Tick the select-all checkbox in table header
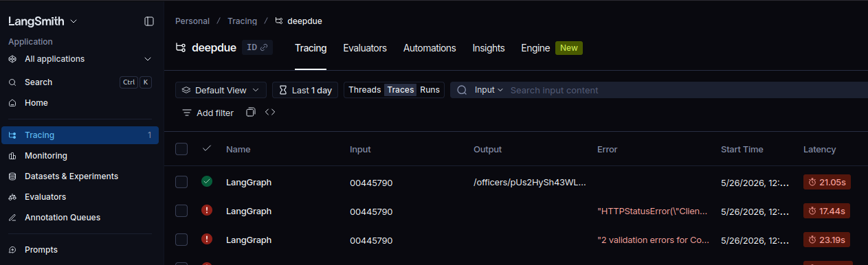868x265 pixels. (x=181, y=149)
